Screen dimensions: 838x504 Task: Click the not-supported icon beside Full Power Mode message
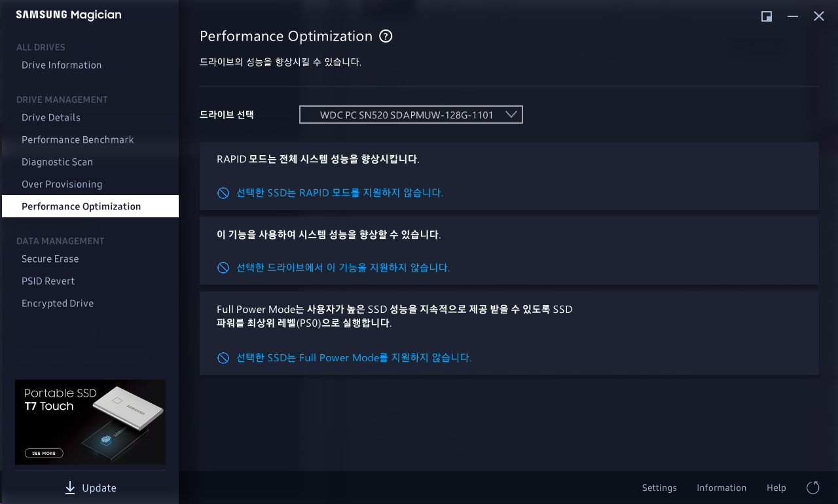pos(223,358)
